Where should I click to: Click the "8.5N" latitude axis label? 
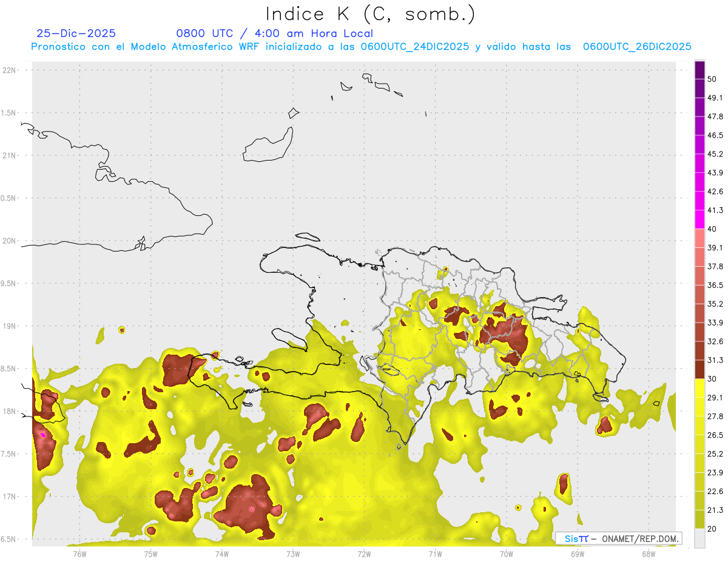pos(8,369)
